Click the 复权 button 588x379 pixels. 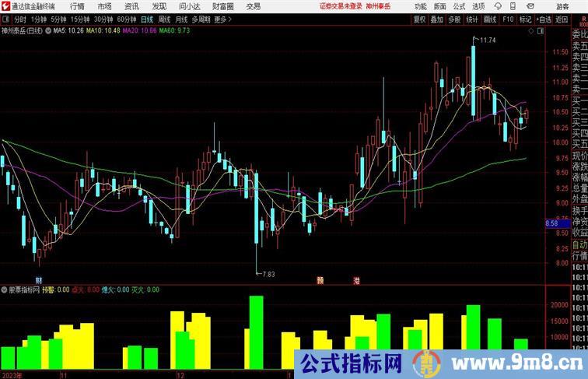click(420, 19)
